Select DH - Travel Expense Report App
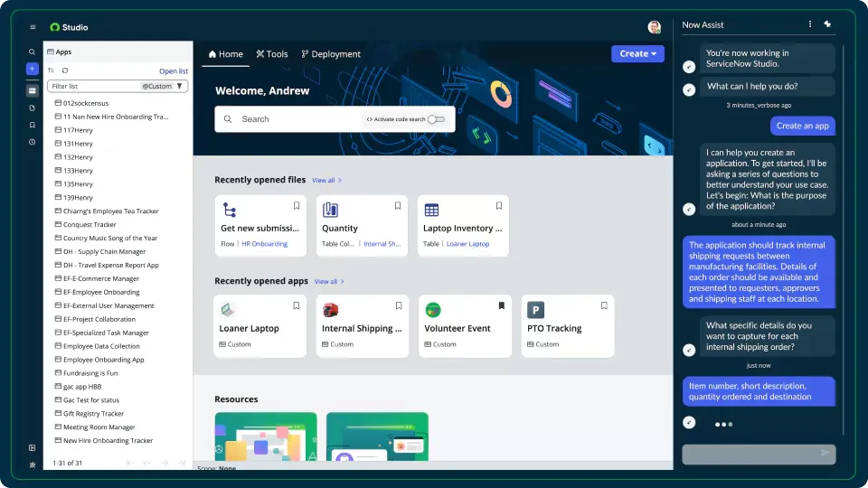This screenshot has width=868, height=488. (110, 266)
